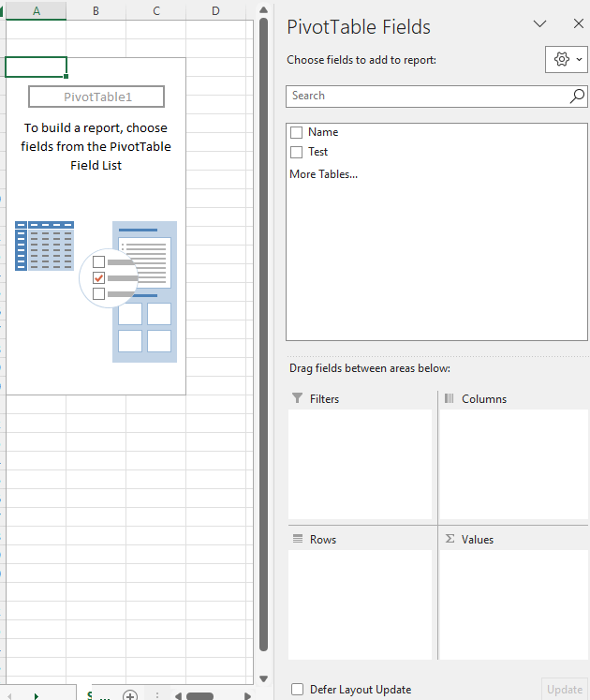Select the active cell A3
The height and width of the screenshot is (700, 590).
pos(37,67)
